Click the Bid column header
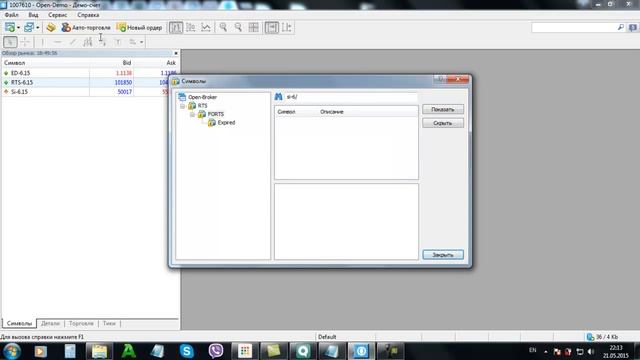This screenshot has height=360, width=640. (127, 63)
